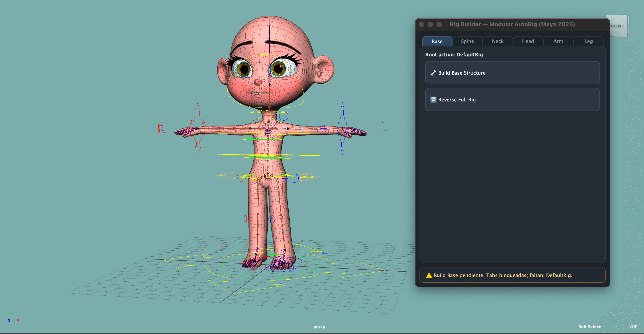Click the Build Base Structure button
Screen dimensions: 644x334
tap(512, 73)
